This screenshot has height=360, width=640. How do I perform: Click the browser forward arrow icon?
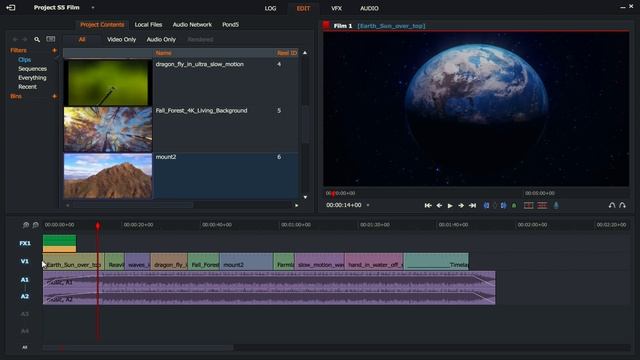point(24,39)
